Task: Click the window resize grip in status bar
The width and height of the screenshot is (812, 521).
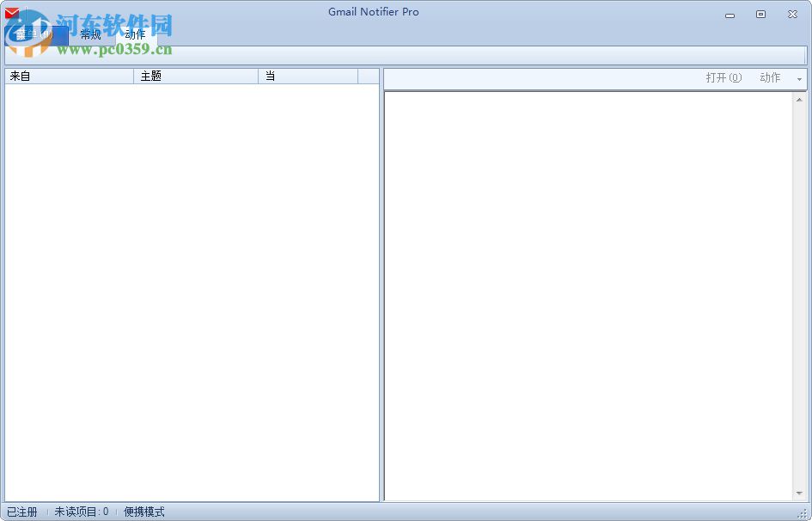Action: tap(803, 515)
